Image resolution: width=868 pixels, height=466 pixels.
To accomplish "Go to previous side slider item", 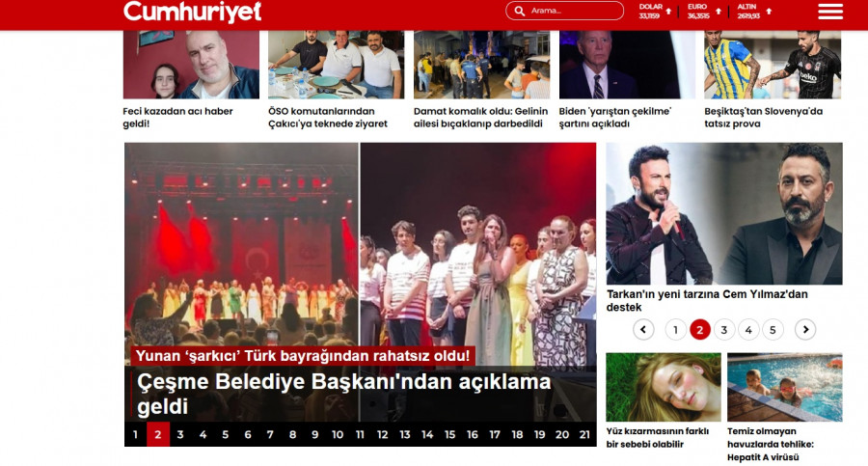I will 643,330.
